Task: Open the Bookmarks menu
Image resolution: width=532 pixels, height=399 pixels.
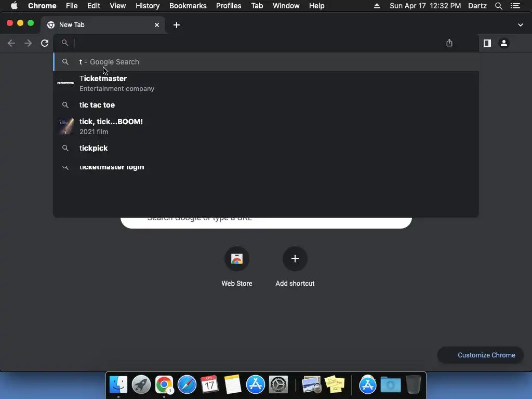Action: pos(188,6)
